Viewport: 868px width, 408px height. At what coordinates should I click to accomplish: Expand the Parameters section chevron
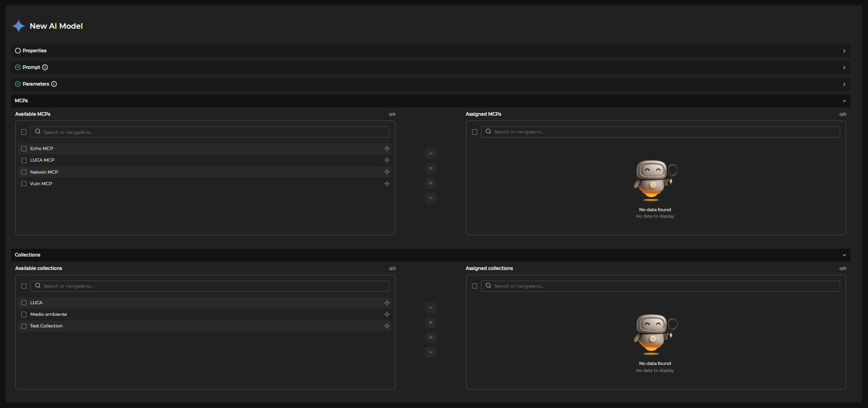[x=844, y=84]
